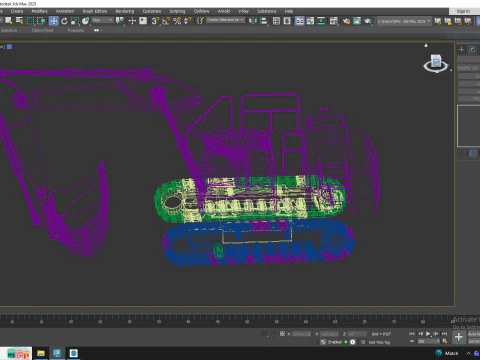Toggle 3D Snaps
Image resolution: width=480 pixels, height=360 pixels.
click(155, 21)
